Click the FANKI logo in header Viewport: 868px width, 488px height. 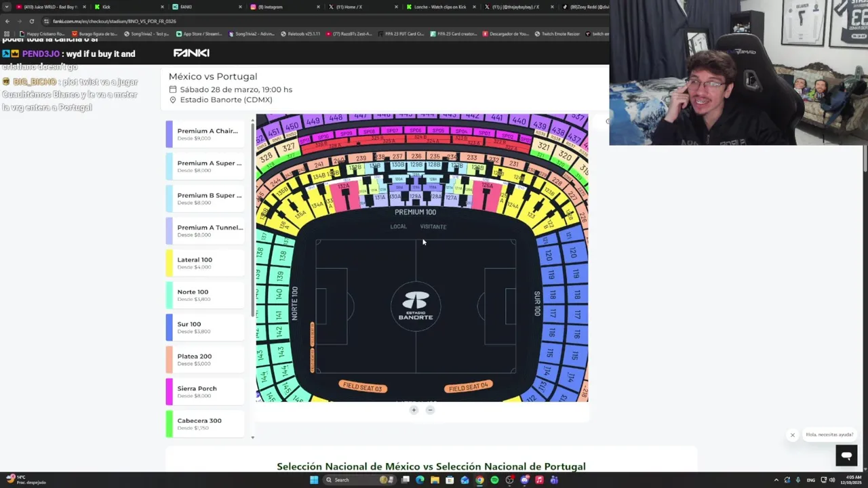pos(191,53)
